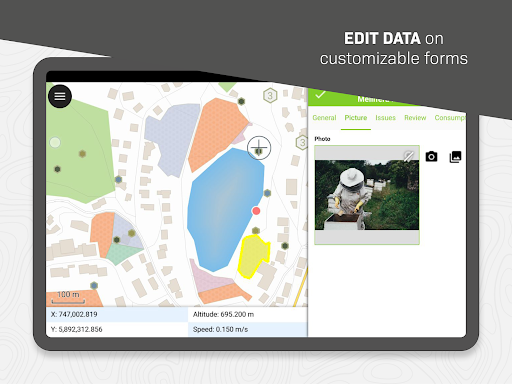This screenshot has width=512, height=384.
Task: Select the Picture tab
Action: [356, 118]
